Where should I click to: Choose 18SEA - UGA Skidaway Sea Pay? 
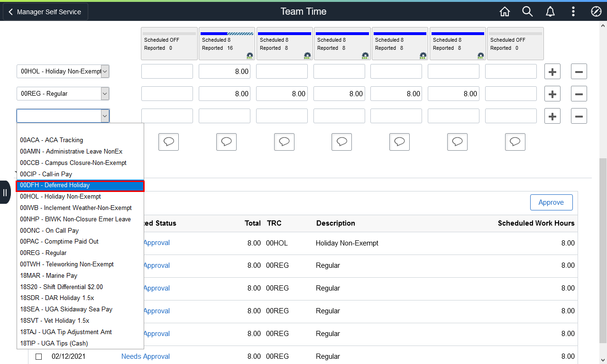80,309
